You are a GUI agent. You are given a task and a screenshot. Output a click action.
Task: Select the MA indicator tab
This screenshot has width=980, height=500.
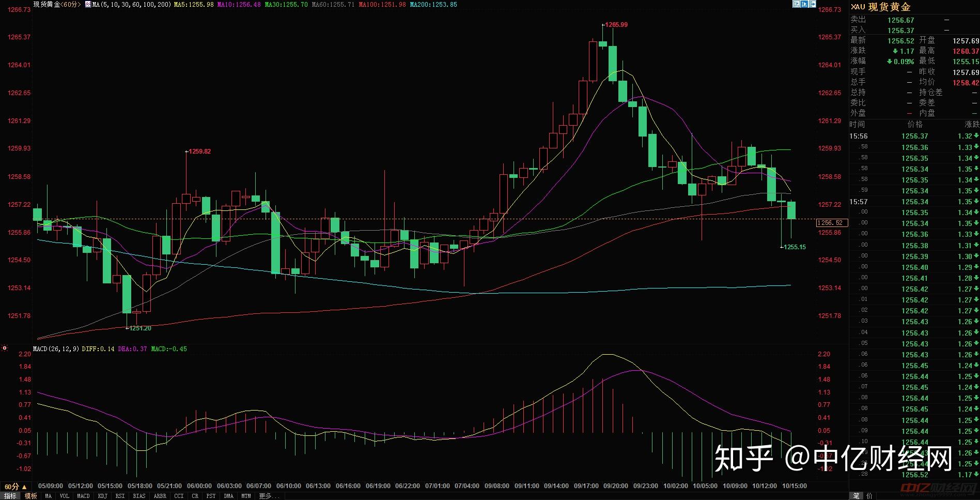pyautogui.click(x=48, y=496)
